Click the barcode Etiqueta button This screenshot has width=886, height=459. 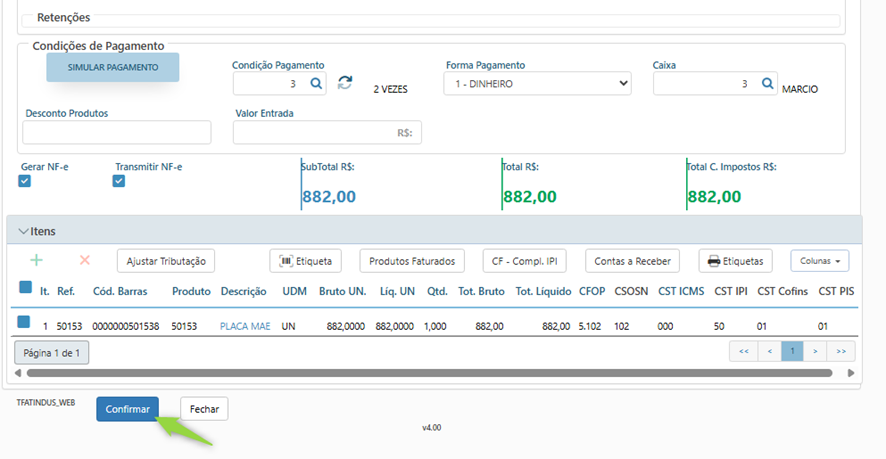point(306,261)
